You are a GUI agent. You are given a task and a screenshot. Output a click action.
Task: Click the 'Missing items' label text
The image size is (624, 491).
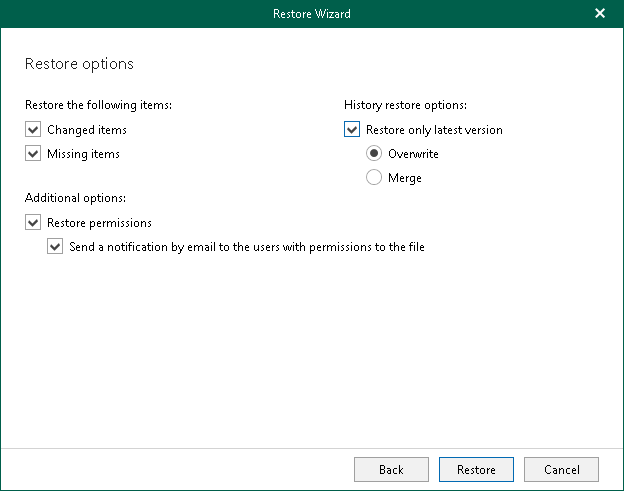[x=83, y=154]
